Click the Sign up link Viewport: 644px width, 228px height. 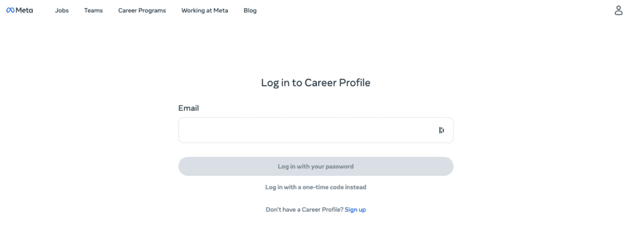(355, 210)
